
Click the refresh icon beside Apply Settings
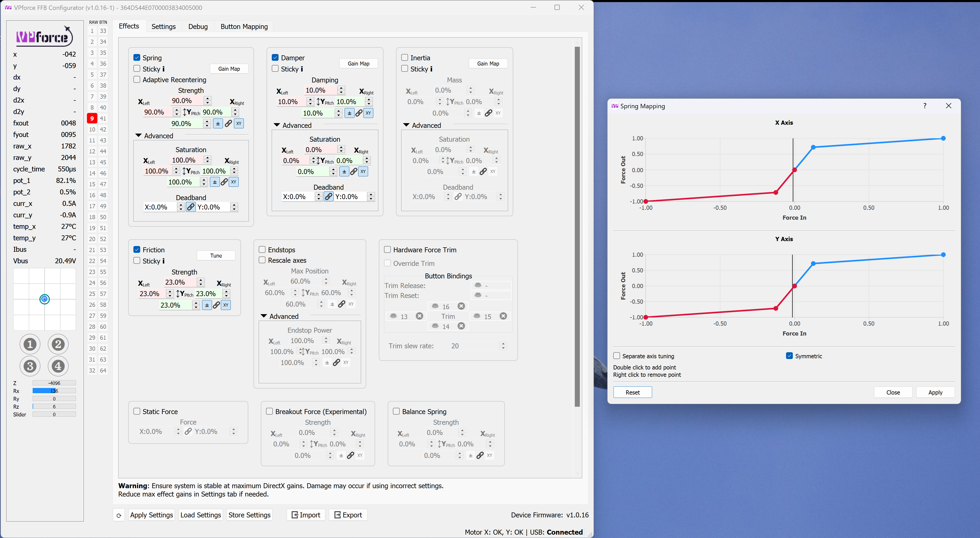coord(119,515)
